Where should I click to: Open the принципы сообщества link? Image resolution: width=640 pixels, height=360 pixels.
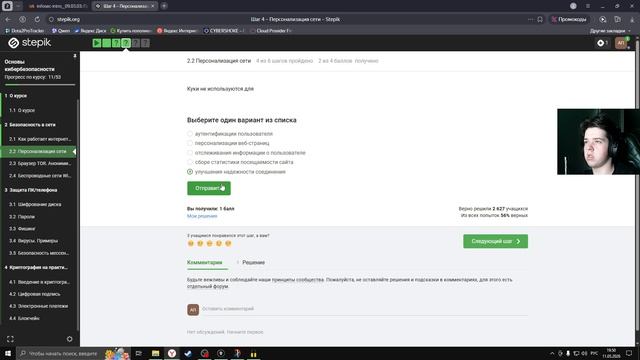click(x=298, y=280)
